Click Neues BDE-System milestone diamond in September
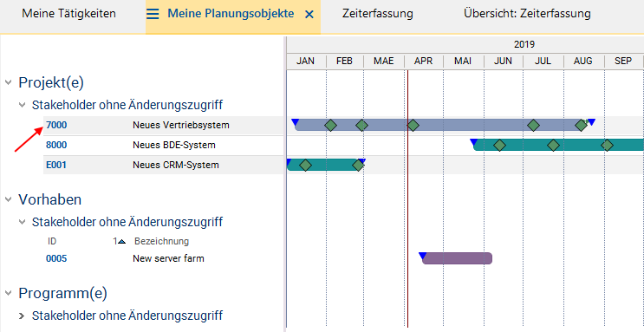This screenshot has height=332, width=644. pyautogui.click(x=607, y=146)
